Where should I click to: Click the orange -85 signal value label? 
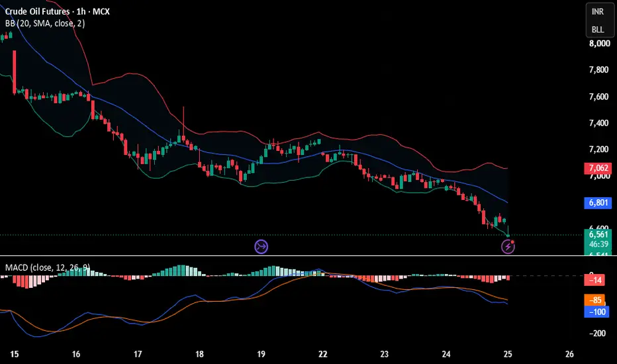tap(595, 300)
